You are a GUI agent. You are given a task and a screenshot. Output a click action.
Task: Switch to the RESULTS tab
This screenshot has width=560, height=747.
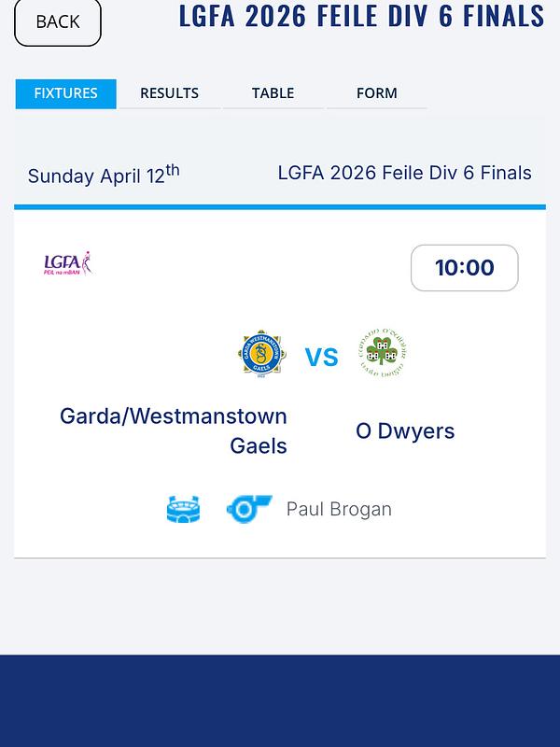click(169, 93)
